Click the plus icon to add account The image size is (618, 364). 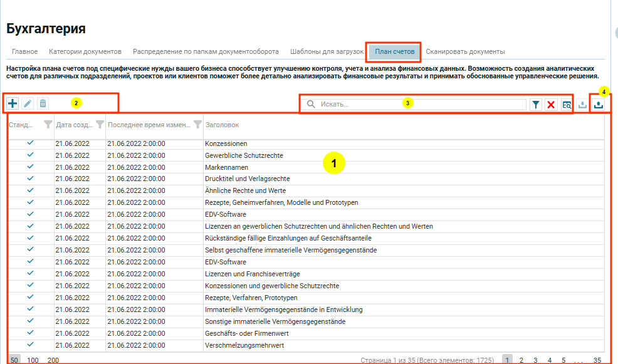(13, 103)
